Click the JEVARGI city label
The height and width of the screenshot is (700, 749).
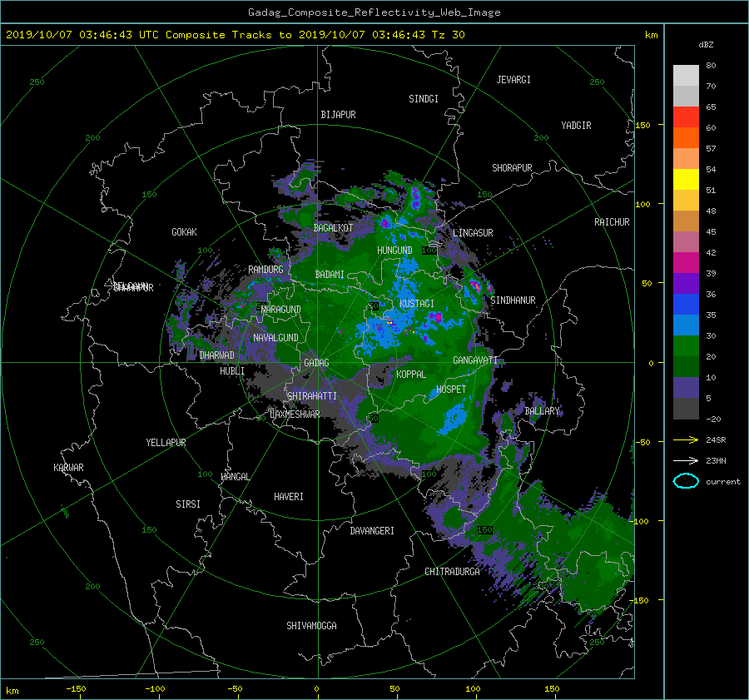point(513,80)
